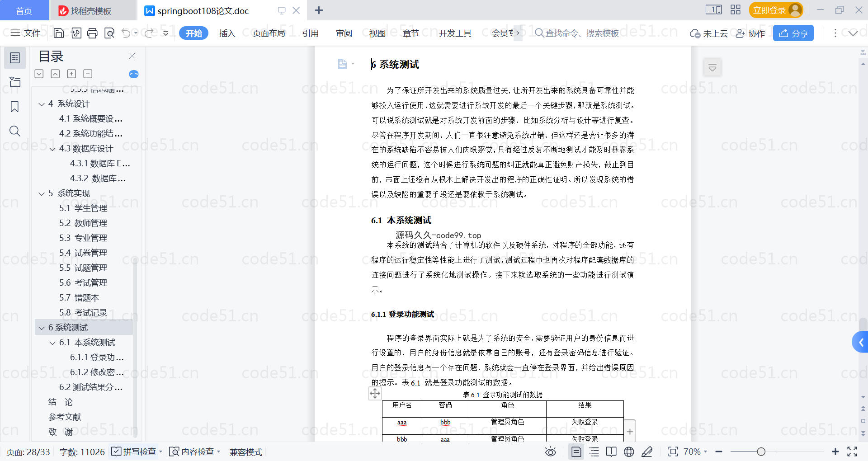
Task: Close the 目录 panel
Action: pos(132,56)
